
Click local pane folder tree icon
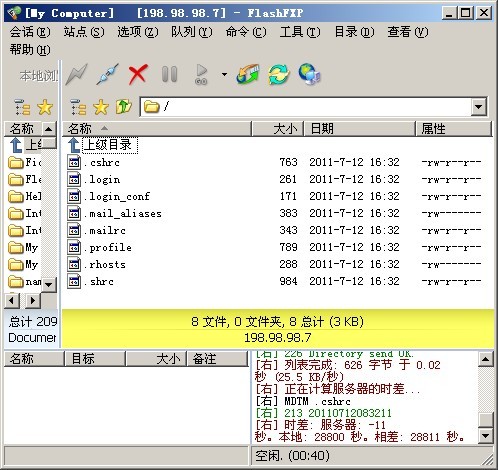click(22, 107)
